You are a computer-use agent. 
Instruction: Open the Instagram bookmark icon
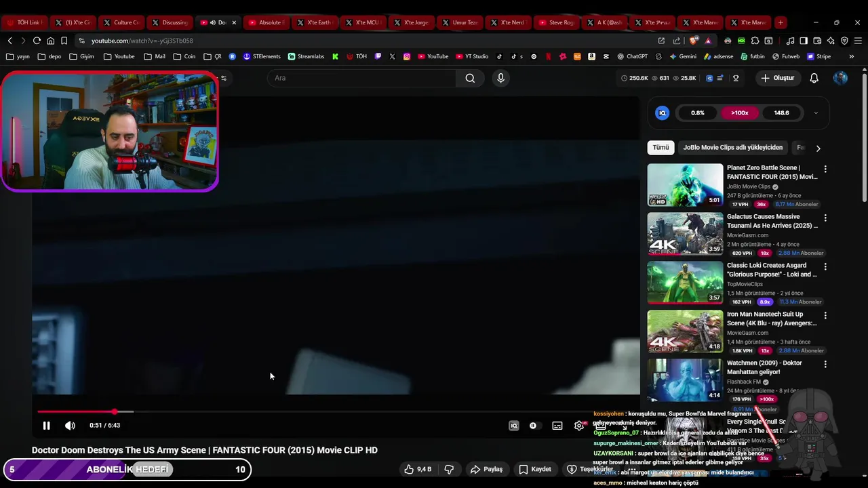[407, 56]
